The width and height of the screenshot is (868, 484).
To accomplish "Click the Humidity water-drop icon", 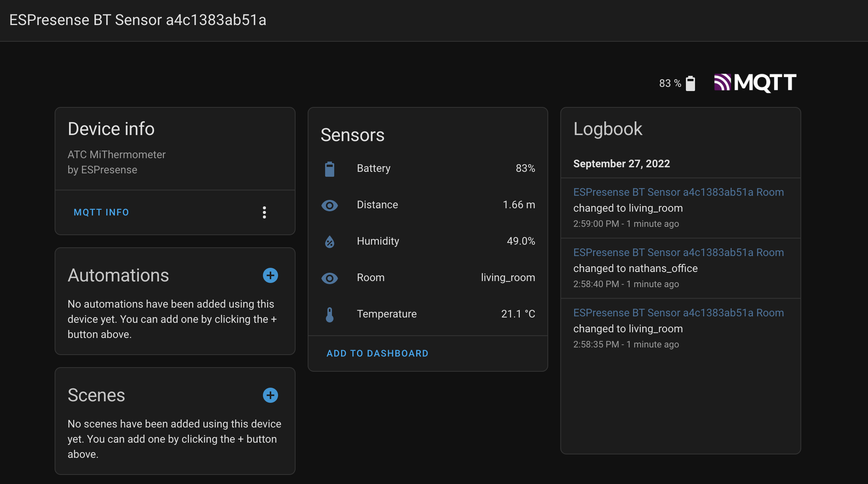I will click(x=330, y=242).
